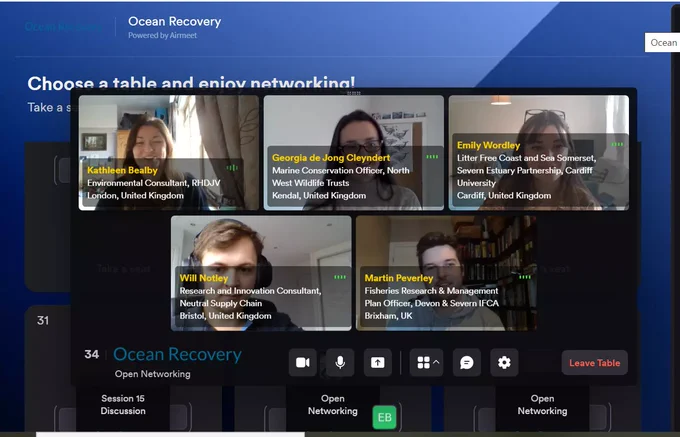Select Martin Peverley's video tile
The height and width of the screenshot is (437, 680).
446,273
